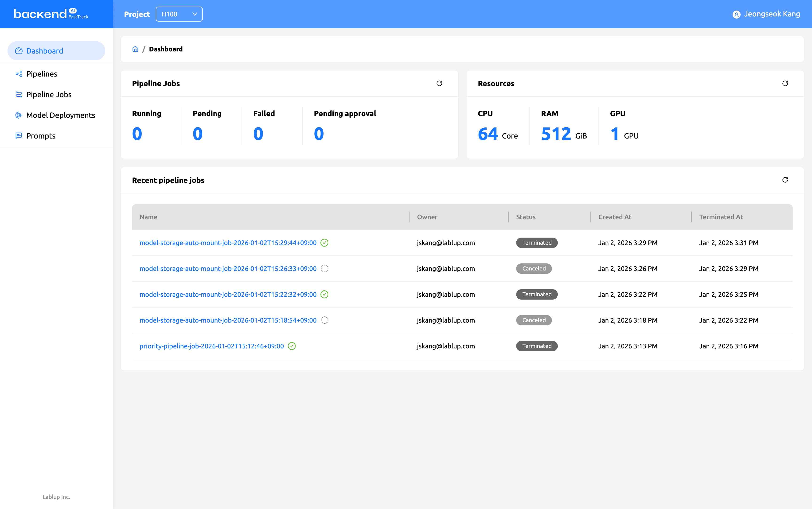The width and height of the screenshot is (812, 509).
Task: Click the Terminated status badge on the first row
Action: click(x=536, y=242)
